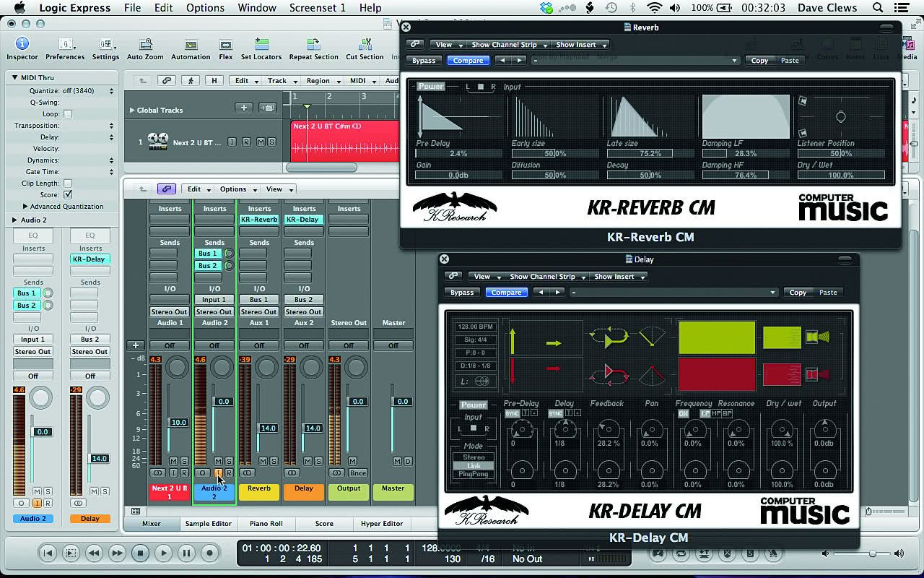Click the Dim button on Master channel
This screenshot has width=924, height=578.
[x=408, y=461]
